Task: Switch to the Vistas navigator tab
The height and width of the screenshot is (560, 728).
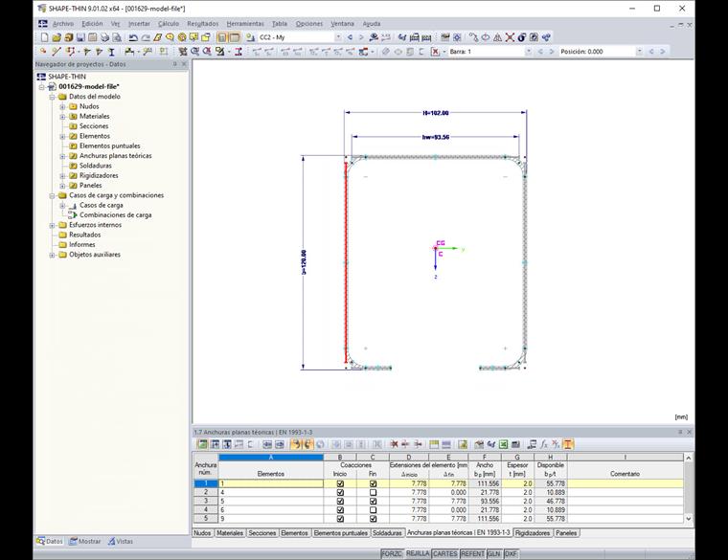Action: click(121, 541)
